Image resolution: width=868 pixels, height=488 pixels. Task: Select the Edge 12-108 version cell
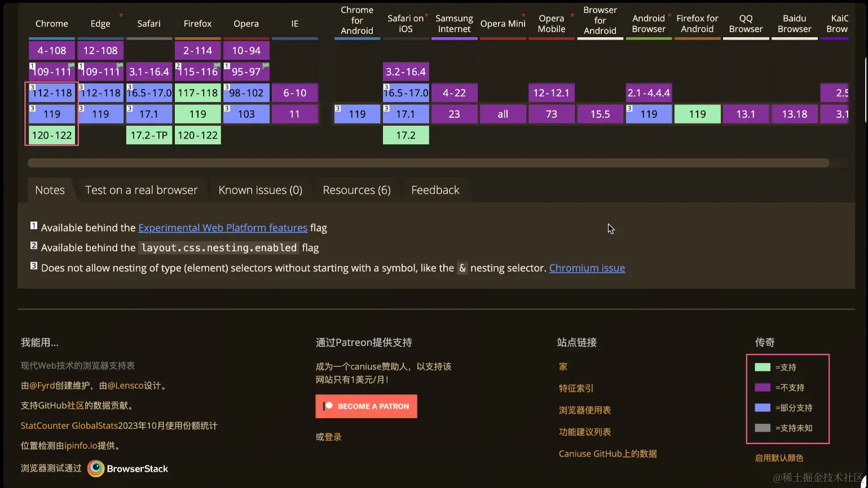100,51
